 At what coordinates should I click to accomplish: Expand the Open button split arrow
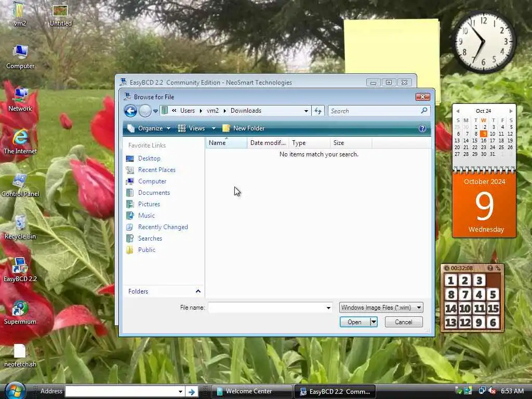tap(373, 322)
